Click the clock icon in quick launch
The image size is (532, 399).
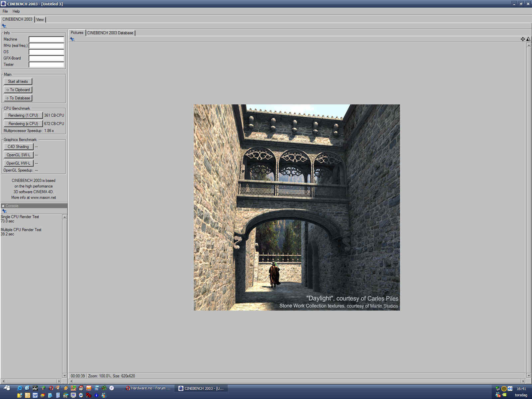pos(27,395)
